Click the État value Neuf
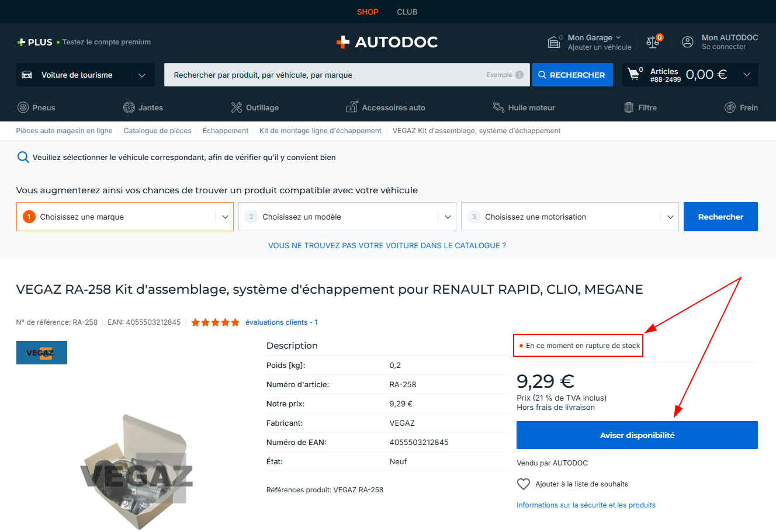 [x=398, y=462]
